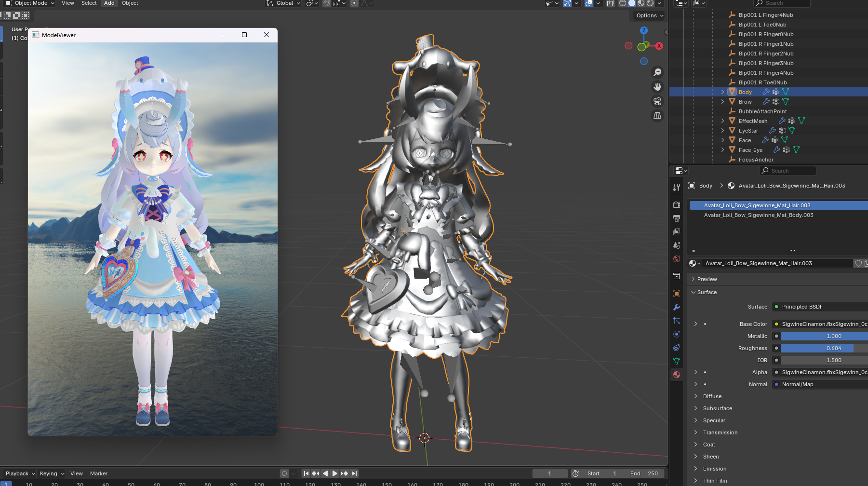The height and width of the screenshot is (486, 868).
Task: Open the Particles properties tab
Action: coord(677,321)
